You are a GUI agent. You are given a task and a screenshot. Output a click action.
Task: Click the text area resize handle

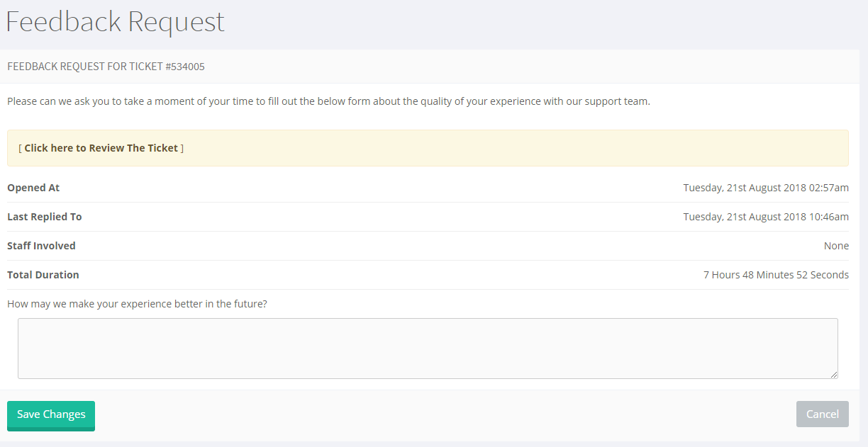point(834,375)
